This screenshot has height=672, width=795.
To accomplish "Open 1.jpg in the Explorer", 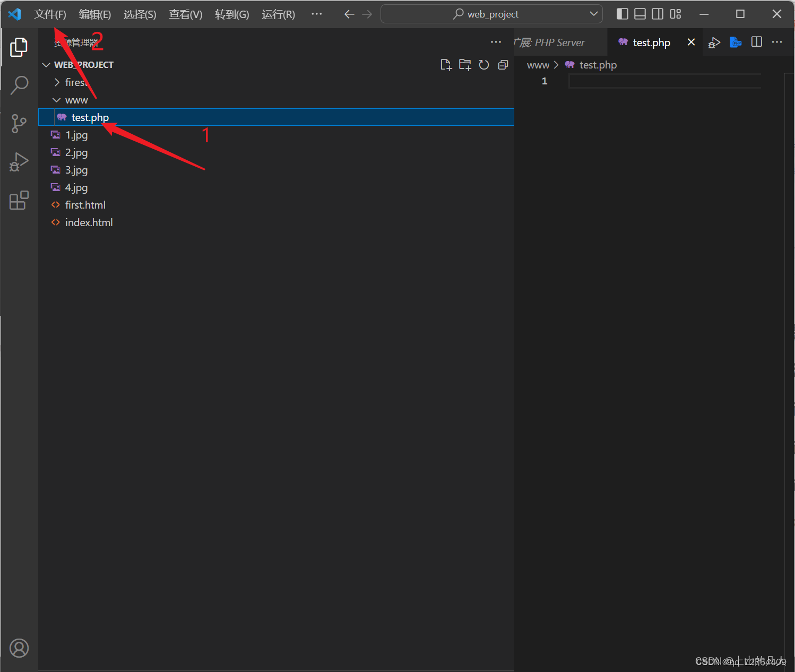I will tap(276, 135).
